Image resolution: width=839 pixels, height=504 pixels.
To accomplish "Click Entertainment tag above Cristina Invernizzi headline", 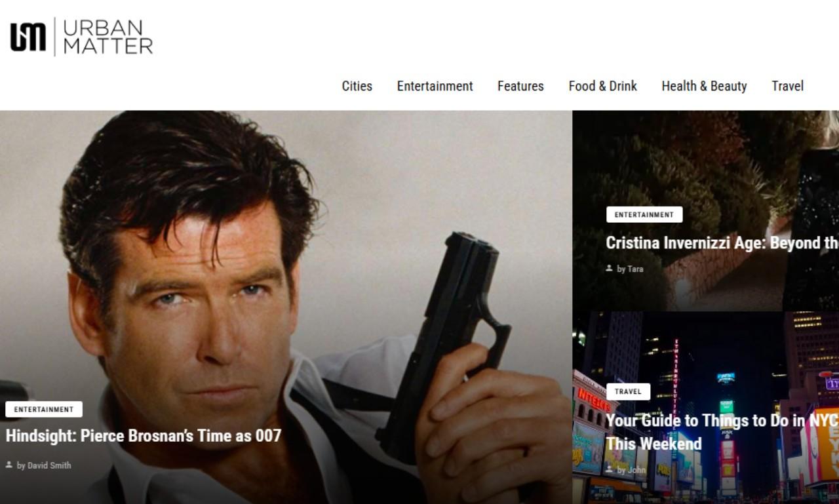I will coord(644,215).
